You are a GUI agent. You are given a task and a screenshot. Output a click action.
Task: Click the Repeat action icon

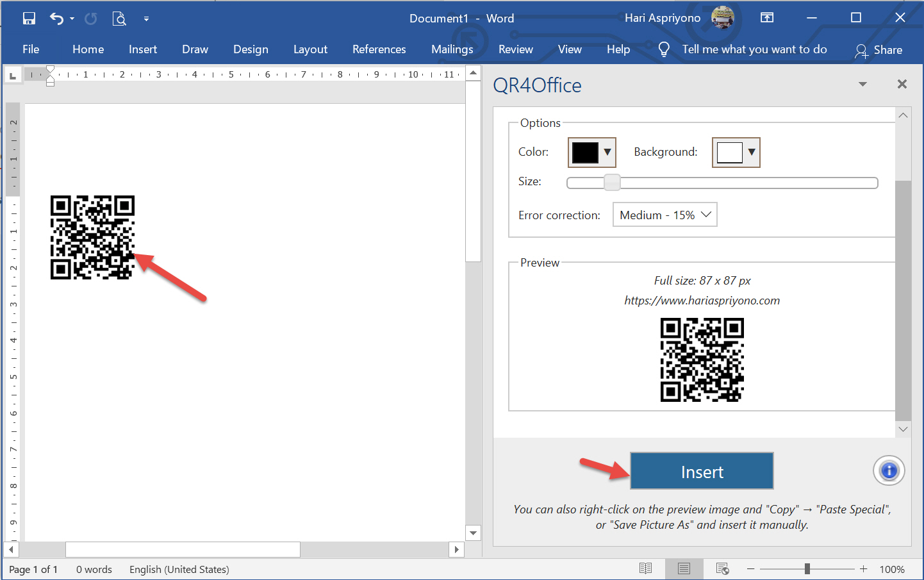click(x=90, y=18)
